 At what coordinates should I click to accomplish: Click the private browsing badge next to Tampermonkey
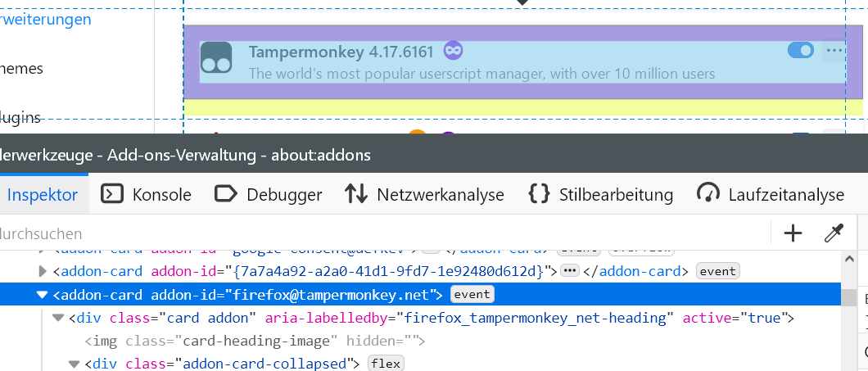click(x=453, y=51)
